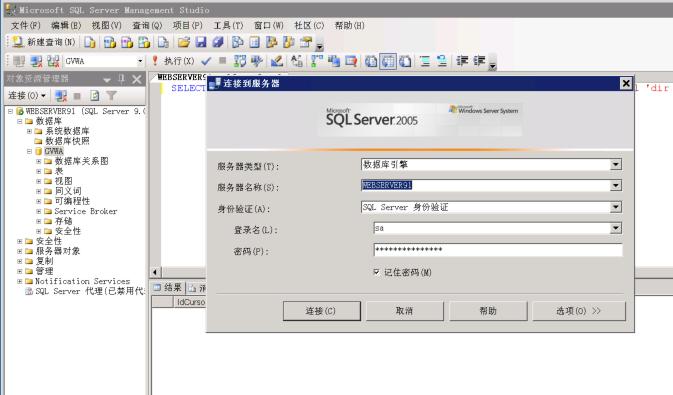
Task: Toggle the 记住密码 checkbox
Action: (376, 272)
